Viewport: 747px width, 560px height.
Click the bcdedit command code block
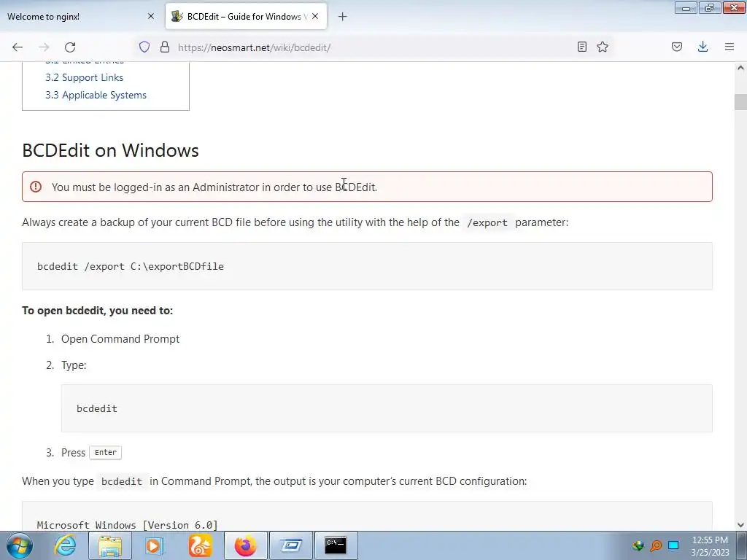pyautogui.click(x=387, y=408)
